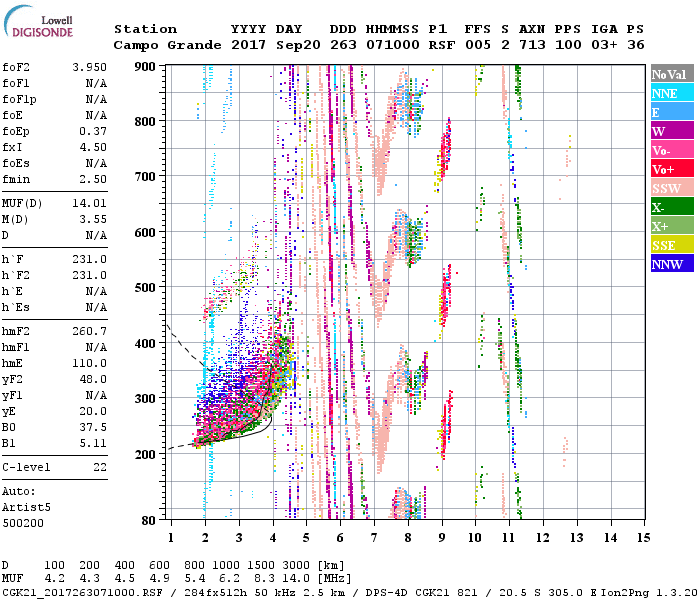Select the Vo+ red legend swatch
700x600 pixels.
[x=672, y=169]
